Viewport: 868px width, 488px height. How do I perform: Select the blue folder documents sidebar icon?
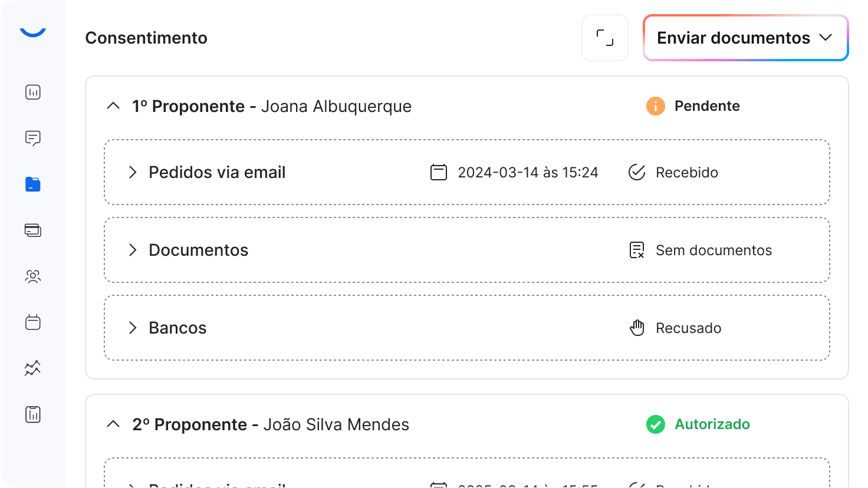pyautogui.click(x=33, y=184)
